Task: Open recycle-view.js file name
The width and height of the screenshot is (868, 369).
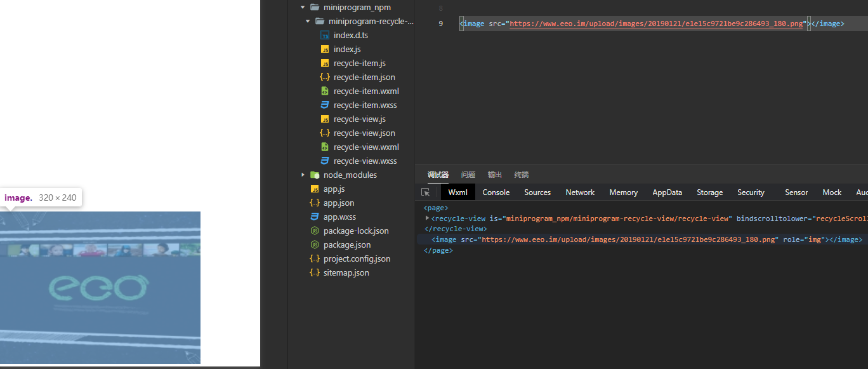Action: coord(360,119)
